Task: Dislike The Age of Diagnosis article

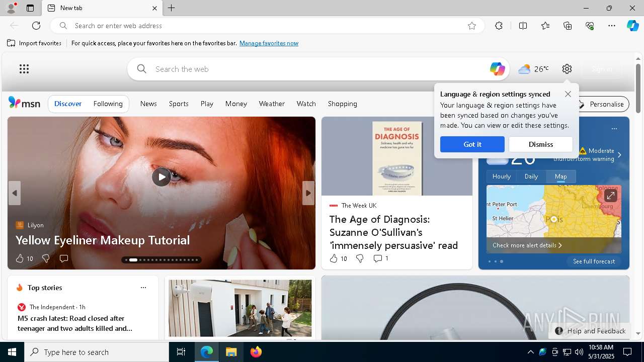Action: click(360, 258)
